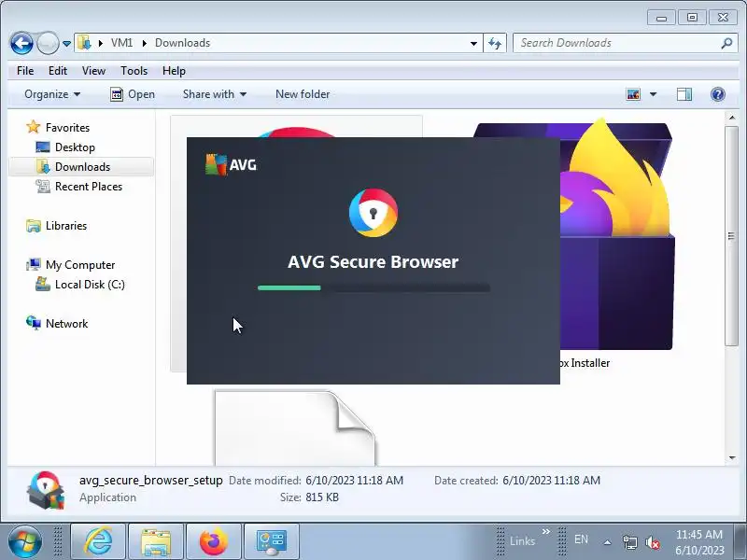Launch Internet Explorer from taskbar
The height and width of the screenshot is (560, 747).
98,541
